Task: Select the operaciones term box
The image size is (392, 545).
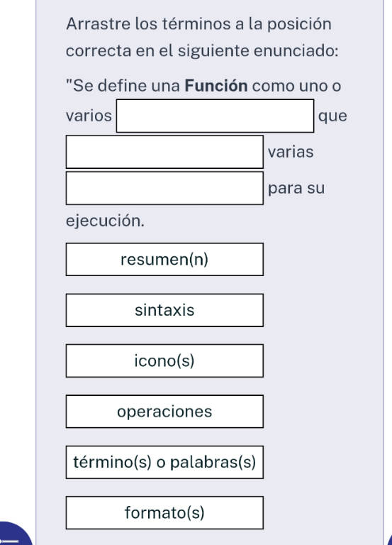Action: (164, 412)
